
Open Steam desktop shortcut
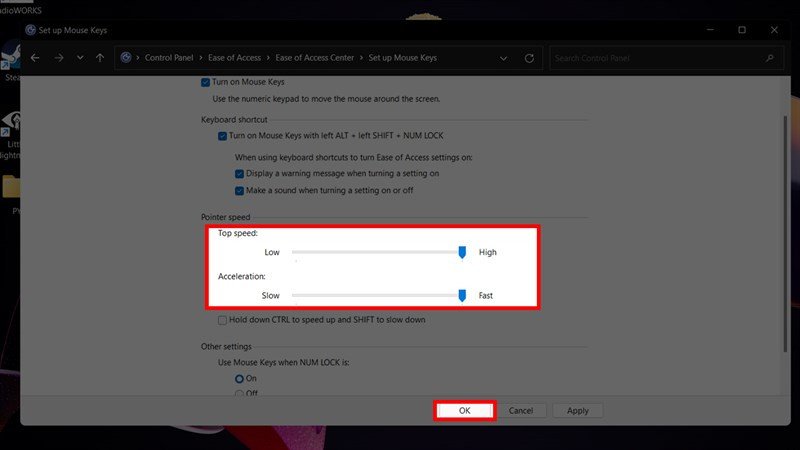point(14,60)
